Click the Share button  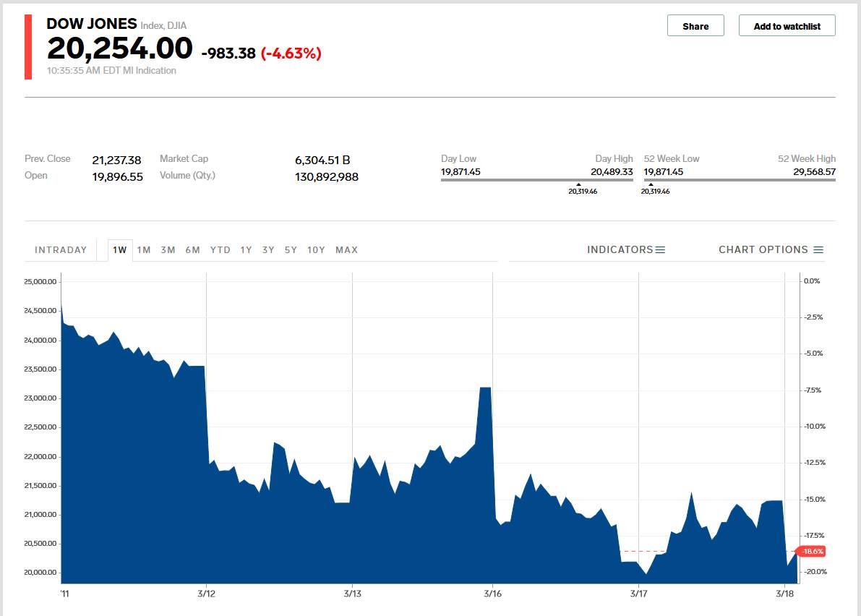[695, 26]
